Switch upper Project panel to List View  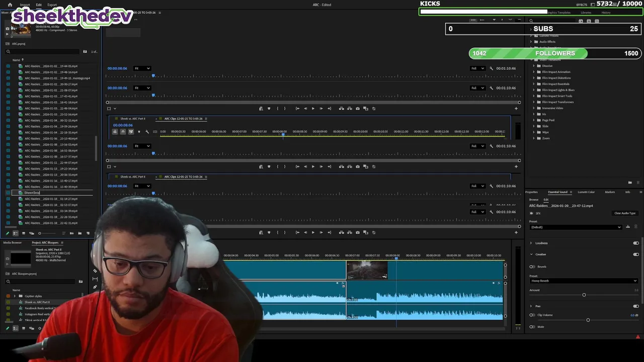pyautogui.click(x=15, y=233)
